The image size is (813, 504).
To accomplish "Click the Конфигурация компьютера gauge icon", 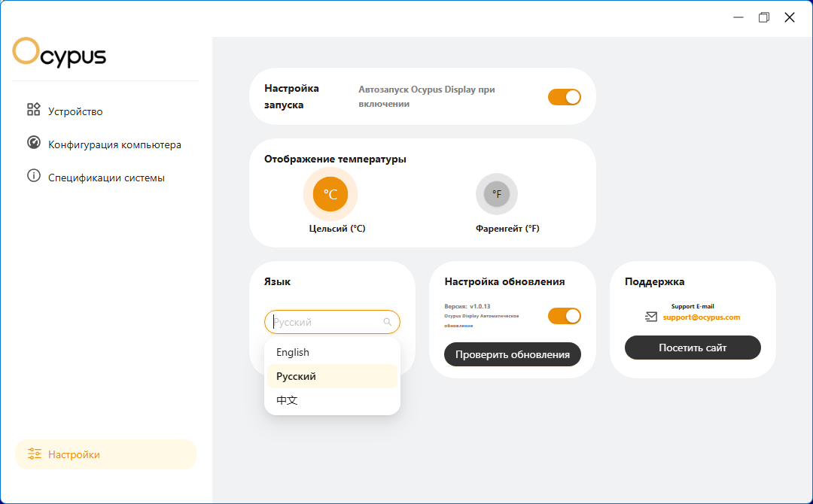I will [34, 142].
